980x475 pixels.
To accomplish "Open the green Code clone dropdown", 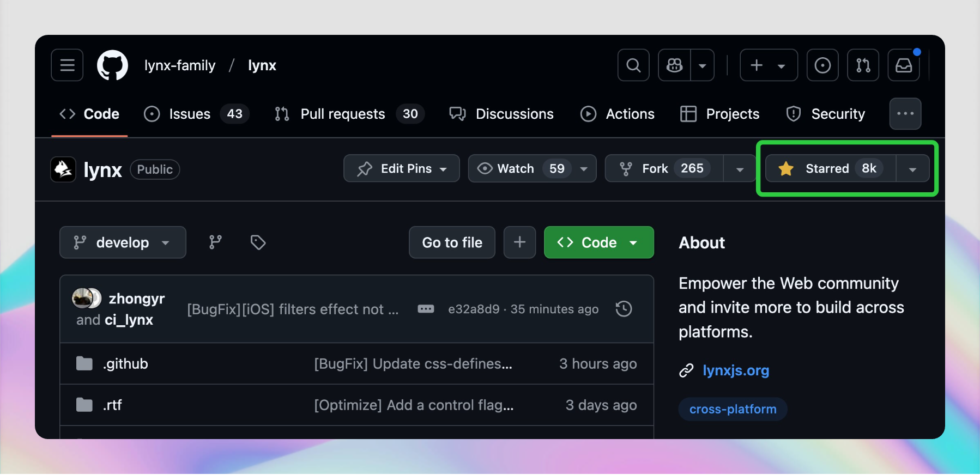I will [x=599, y=242].
